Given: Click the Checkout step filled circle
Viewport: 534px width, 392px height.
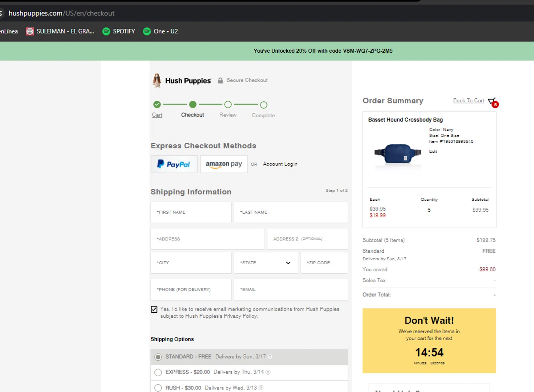Looking at the screenshot, I should [x=193, y=105].
